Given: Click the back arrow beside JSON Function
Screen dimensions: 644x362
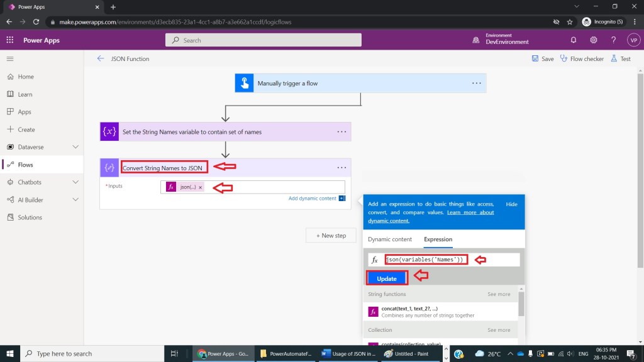Looking at the screenshot, I should click(x=101, y=59).
